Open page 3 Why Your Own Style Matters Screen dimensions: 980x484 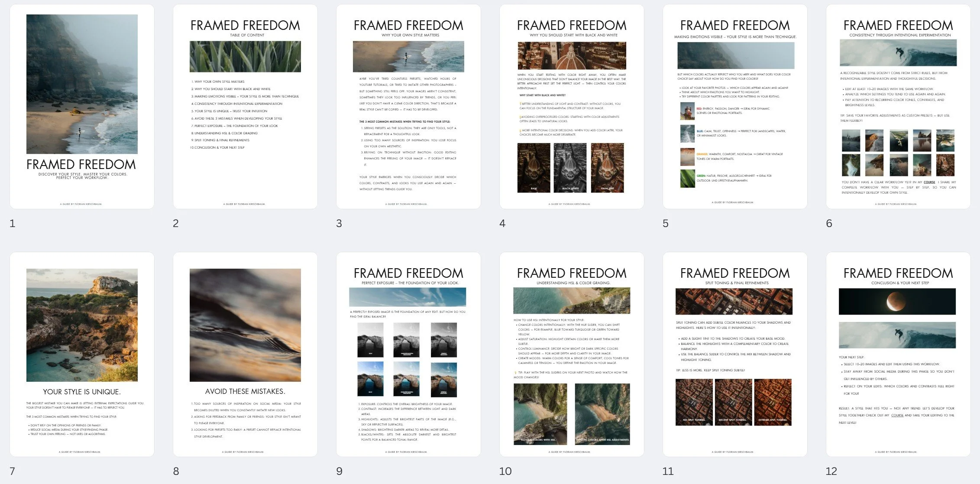408,107
